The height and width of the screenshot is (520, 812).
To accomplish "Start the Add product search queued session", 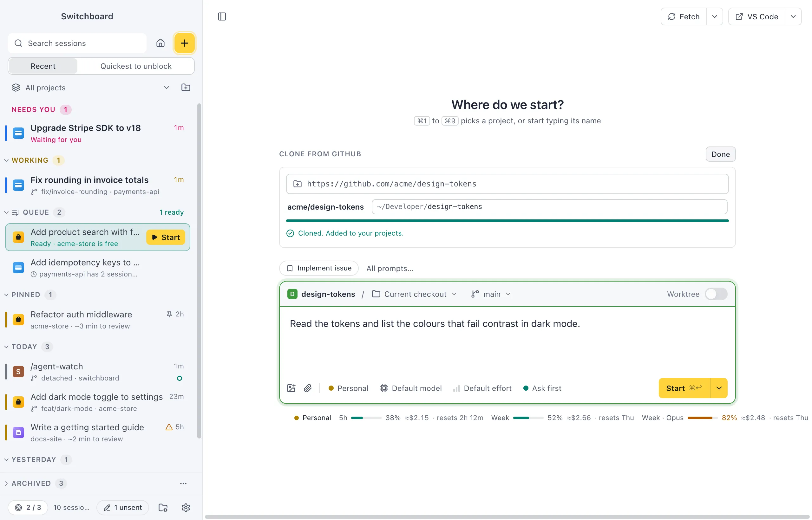I will [166, 237].
